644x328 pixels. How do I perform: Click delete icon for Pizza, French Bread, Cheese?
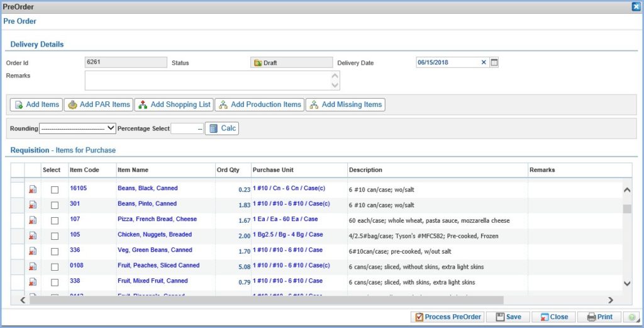33,220
